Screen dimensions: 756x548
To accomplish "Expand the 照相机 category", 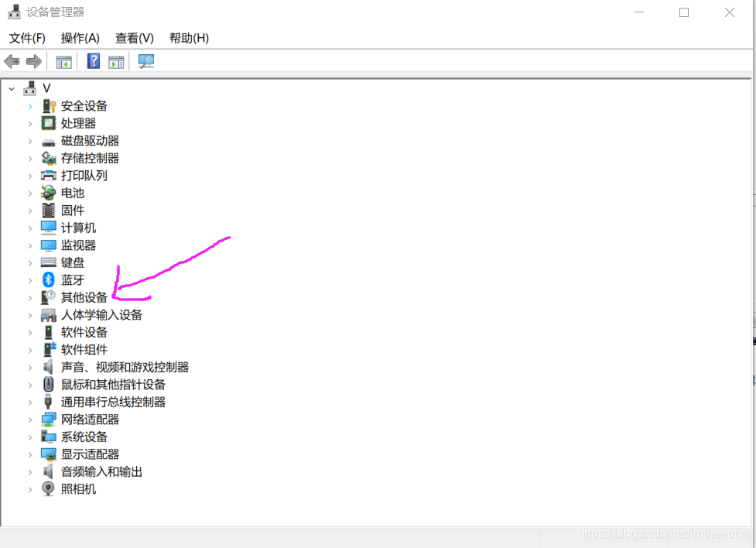I will pyautogui.click(x=30, y=489).
